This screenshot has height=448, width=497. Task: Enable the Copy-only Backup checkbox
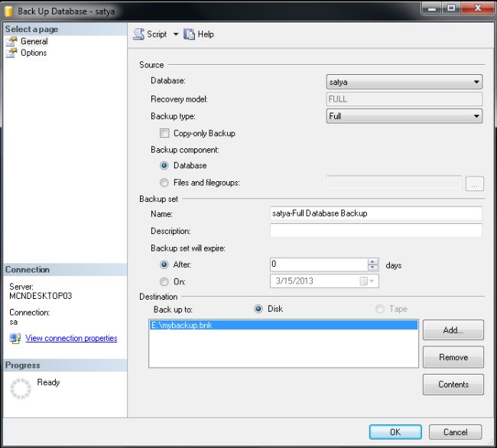(x=164, y=133)
